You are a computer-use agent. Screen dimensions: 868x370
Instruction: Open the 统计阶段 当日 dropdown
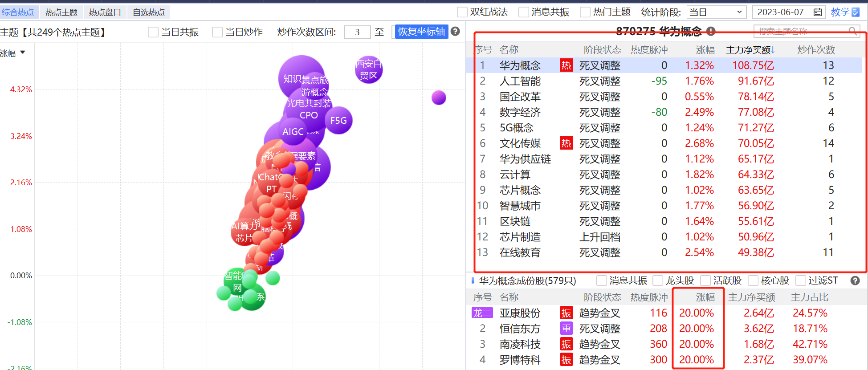(x=716, y=12)
